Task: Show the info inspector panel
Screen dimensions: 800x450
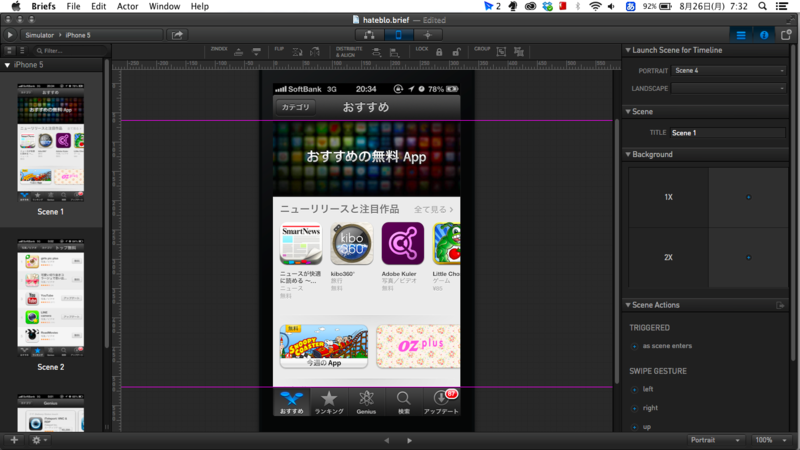Action: [764, 35]
